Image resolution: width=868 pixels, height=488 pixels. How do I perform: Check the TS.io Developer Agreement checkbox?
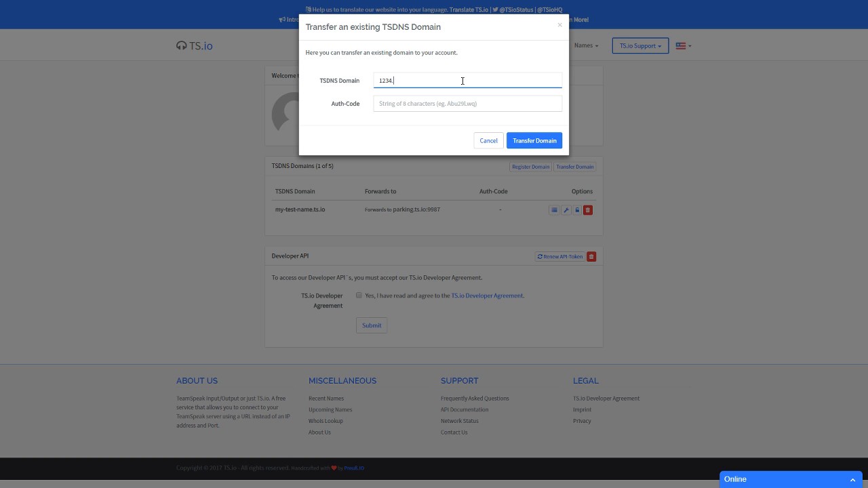coord(359,296)
